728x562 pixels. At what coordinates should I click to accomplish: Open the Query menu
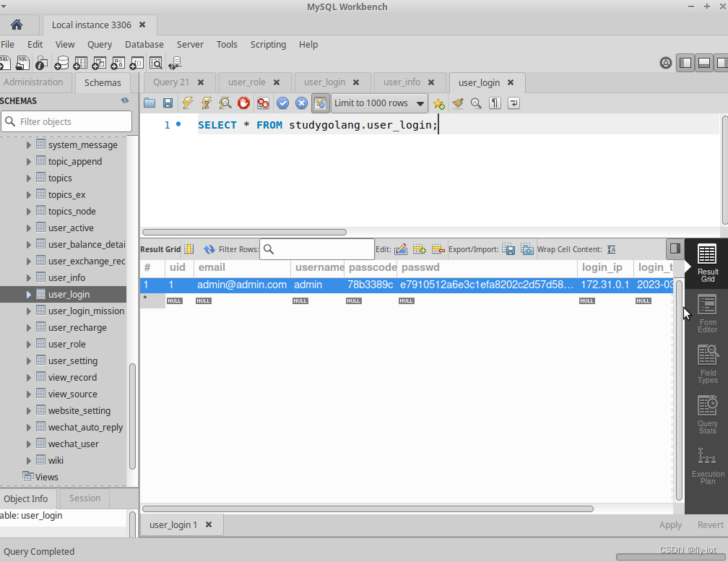pyautogui.click(x=100, y=45)
